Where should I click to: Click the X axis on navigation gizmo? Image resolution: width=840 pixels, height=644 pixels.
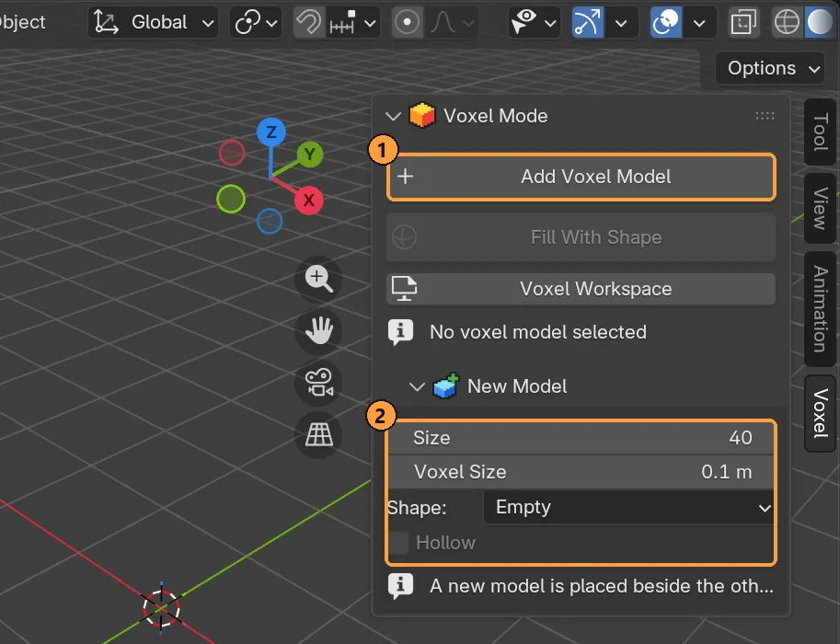coord(308,201)
